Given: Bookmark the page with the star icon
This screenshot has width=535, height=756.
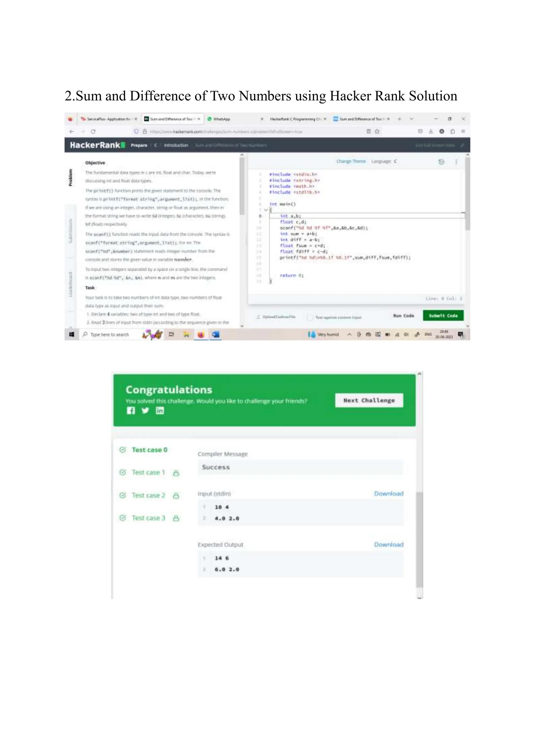Looking at the screenshot, I should [377, 131].
